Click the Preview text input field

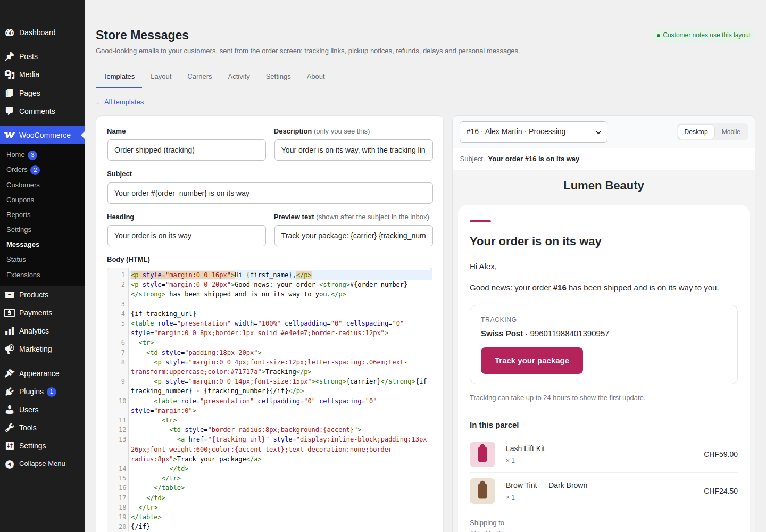pos(354,236)
